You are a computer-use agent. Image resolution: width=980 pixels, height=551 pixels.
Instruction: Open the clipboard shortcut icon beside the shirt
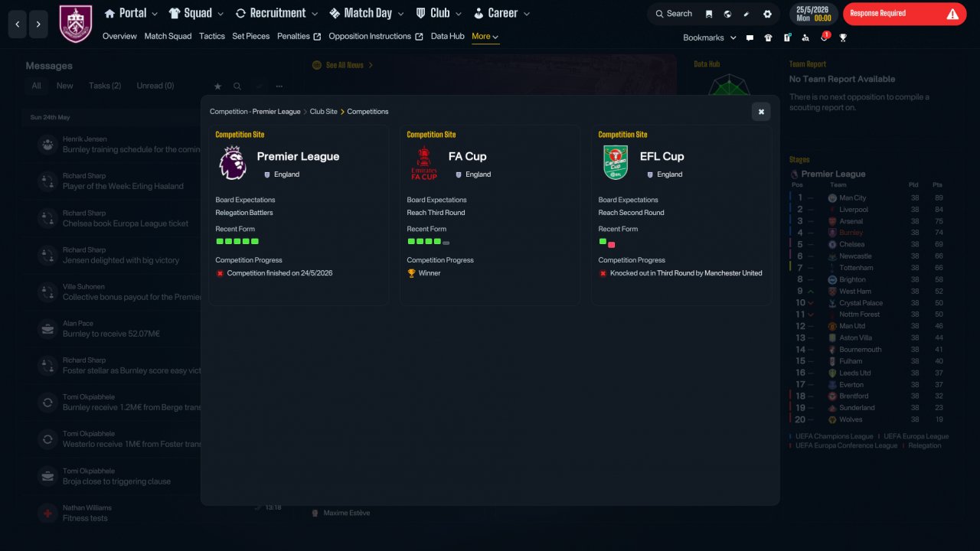click(x=787, y=37)
